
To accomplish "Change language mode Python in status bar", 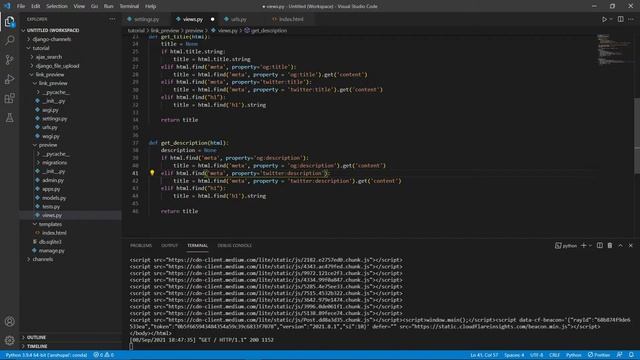I will click(573, 355).
